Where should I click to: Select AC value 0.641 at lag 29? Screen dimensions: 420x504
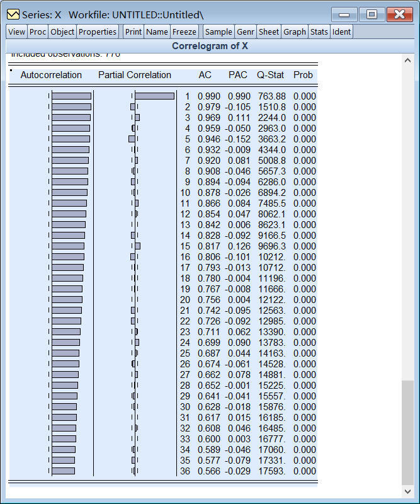pyautogui.click(x=209, y=396)
